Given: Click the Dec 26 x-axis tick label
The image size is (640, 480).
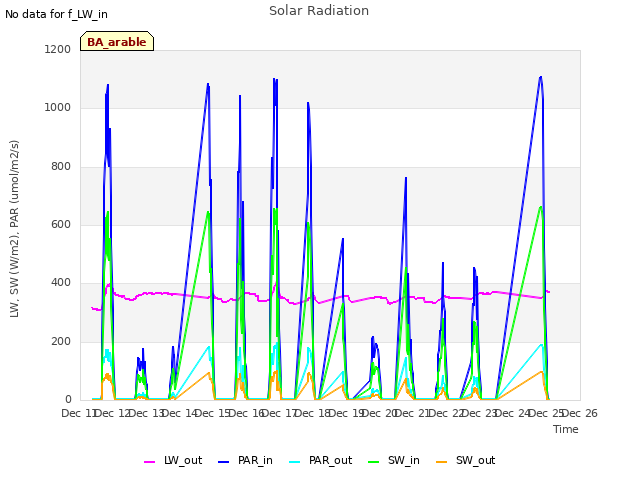Looking at the screenshot, I should click(580, 413).
